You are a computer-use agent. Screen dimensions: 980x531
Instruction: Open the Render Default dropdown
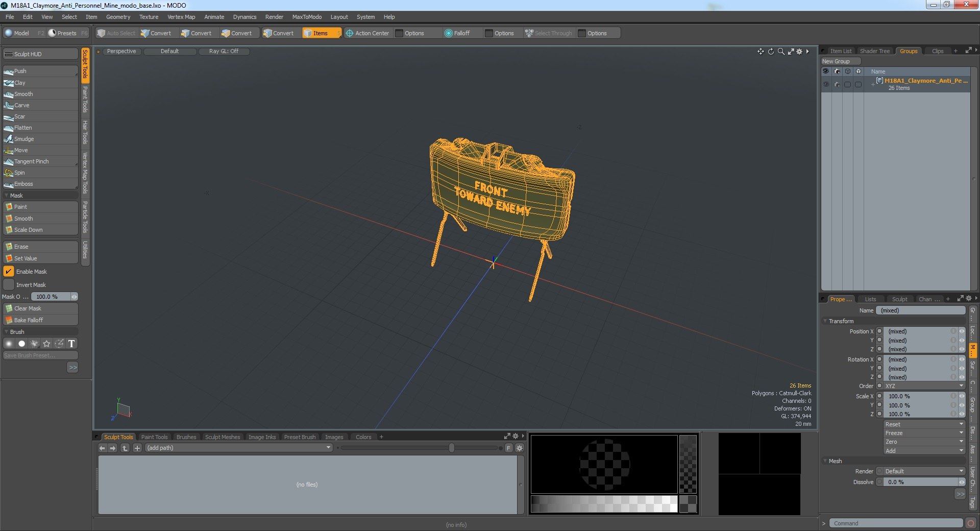pos(924,471)
